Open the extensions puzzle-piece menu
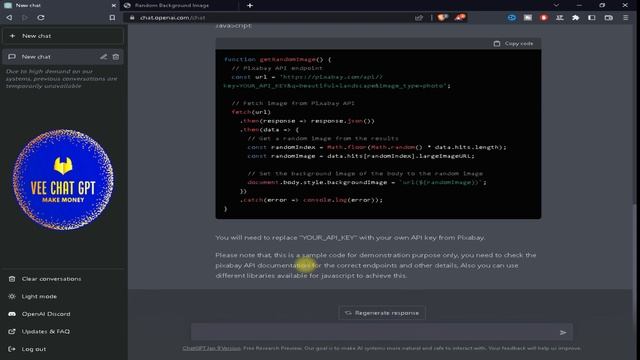This screenshot has width=640, height=360. tap(576, 18)
